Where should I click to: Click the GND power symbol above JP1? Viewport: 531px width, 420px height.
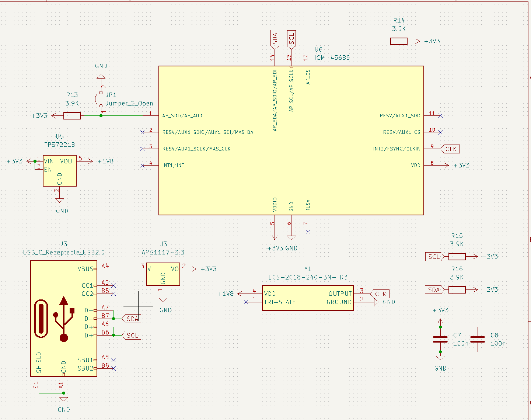click(101, 77)
